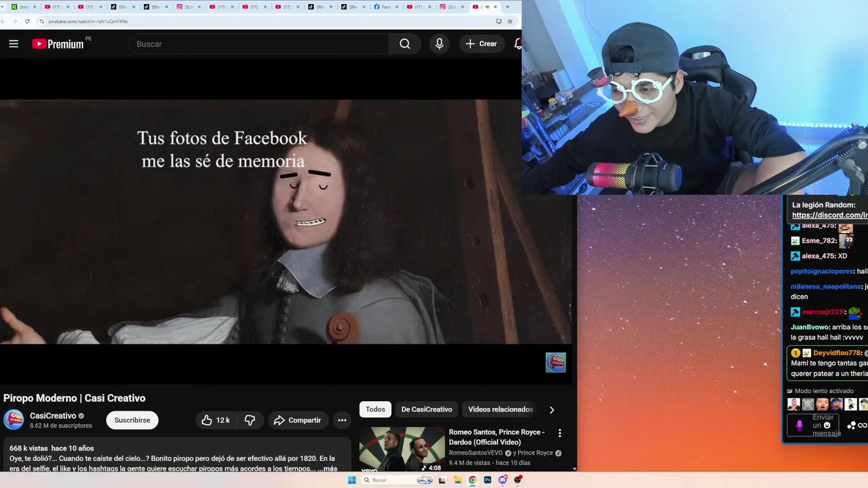Screen dimensions: 868x488
Task: Open YouTube notifications bell
Action: (518, 43)
